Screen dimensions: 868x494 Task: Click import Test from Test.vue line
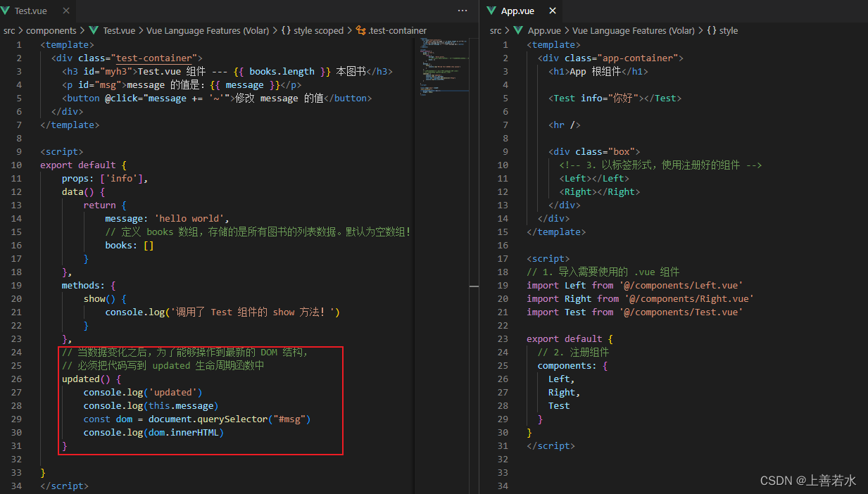(x=635, y=312)
